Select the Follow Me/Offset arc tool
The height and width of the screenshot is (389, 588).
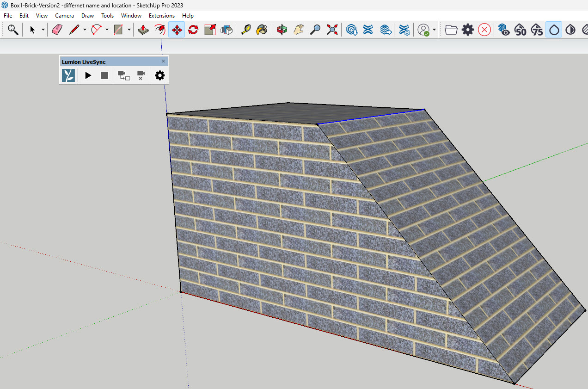(x=160, y=30)
